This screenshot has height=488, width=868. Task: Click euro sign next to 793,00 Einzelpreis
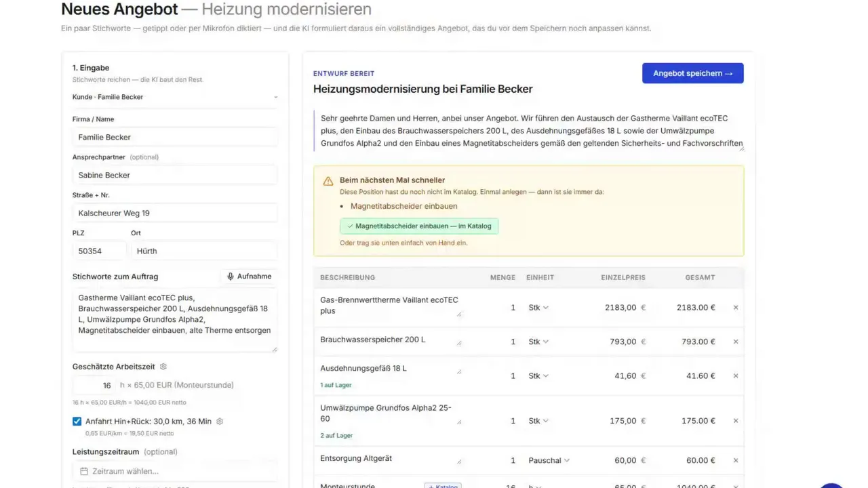coord(644,342)
